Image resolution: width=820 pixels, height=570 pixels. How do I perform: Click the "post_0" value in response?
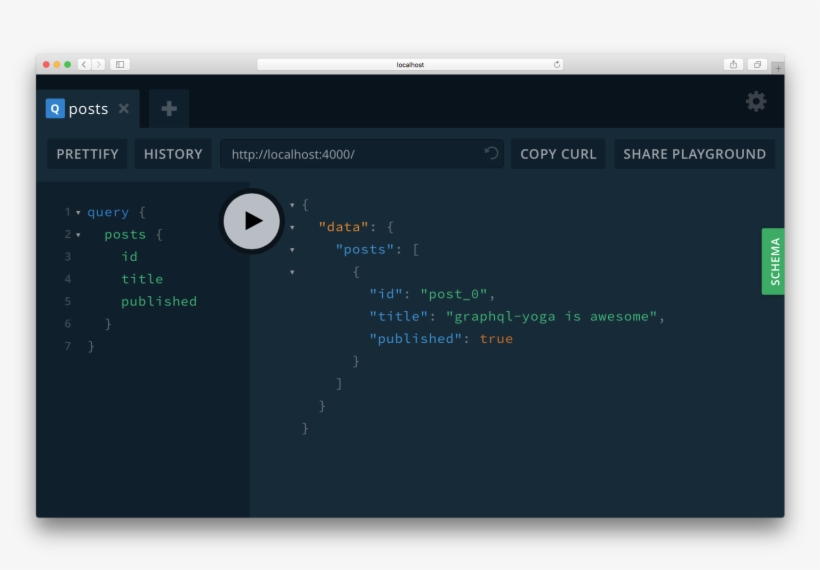pyautogui.click(x=454, y=294)
